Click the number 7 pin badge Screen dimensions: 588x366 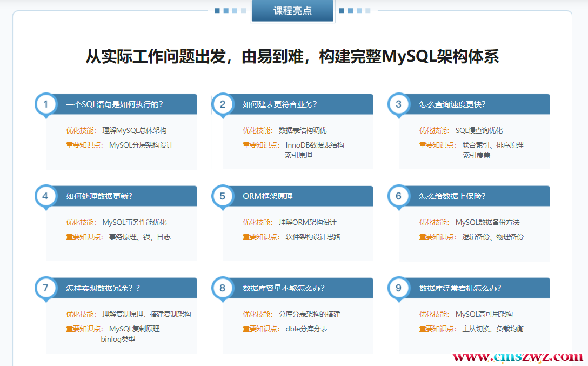(46, 288)
